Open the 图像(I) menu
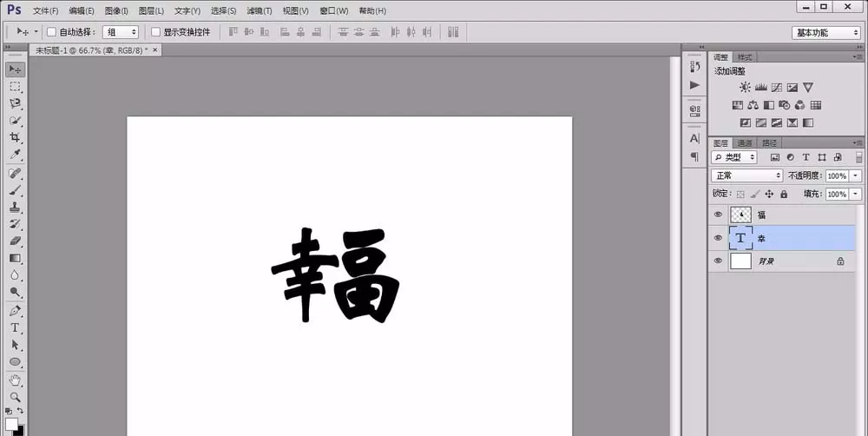 click(x=117, y=11)
